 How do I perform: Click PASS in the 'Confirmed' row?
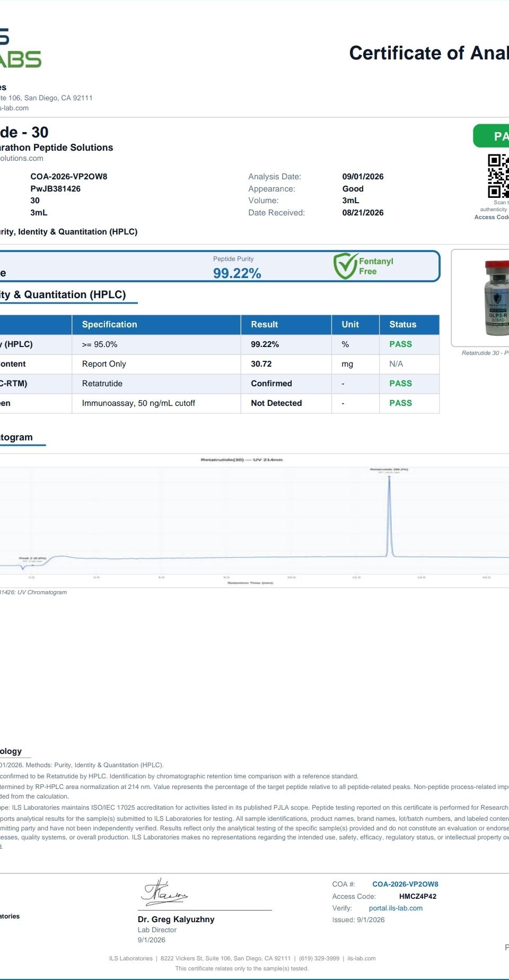(x=401, y=384)
